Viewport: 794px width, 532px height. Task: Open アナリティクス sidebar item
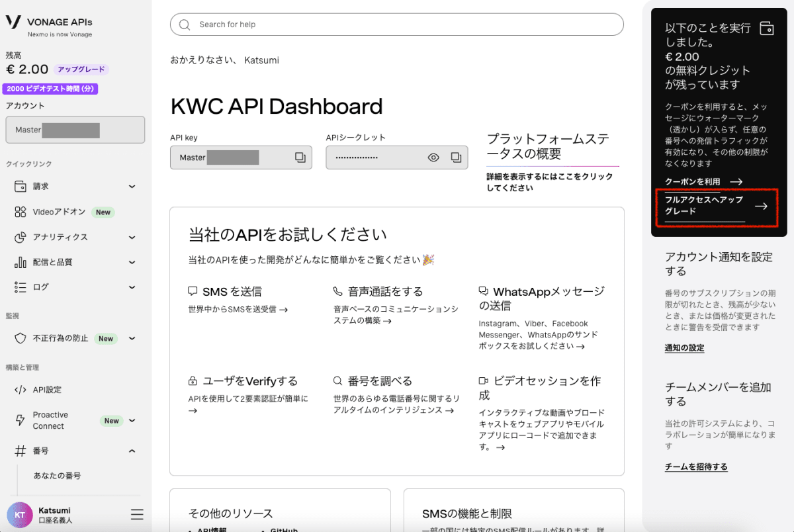click(75, 237)
